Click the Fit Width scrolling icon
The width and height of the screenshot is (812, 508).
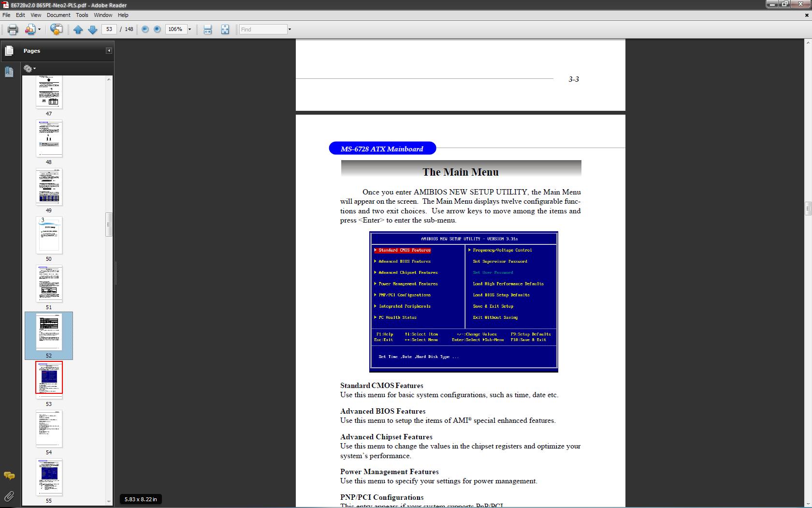pos(207,30)
